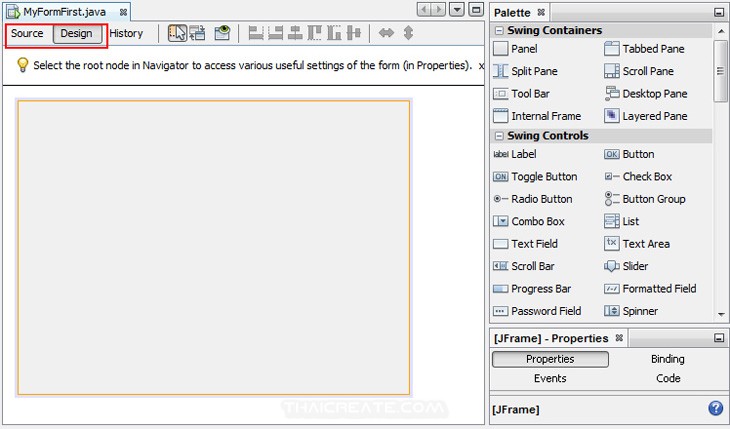
Task: Maximize the editor window
Action: 476,9
